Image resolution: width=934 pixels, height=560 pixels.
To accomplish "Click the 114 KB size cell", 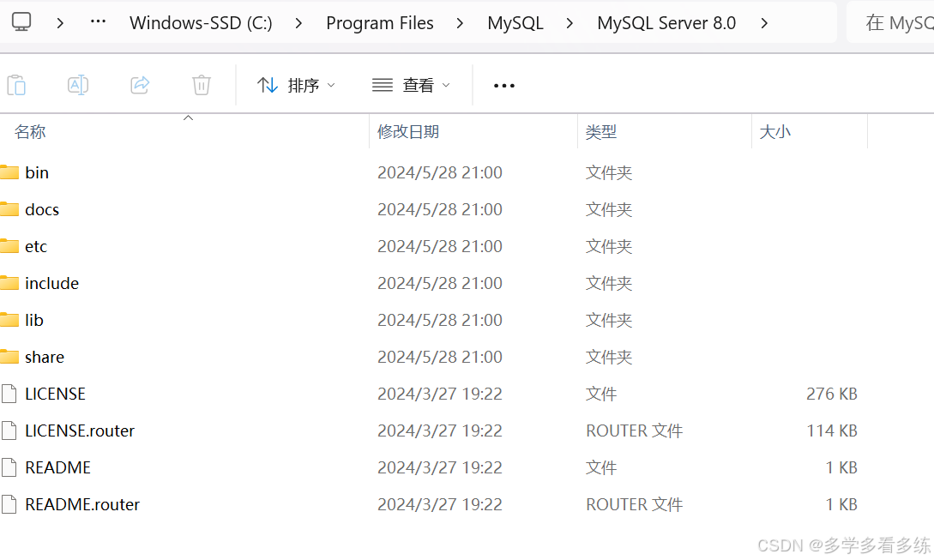I will [x=832, y=431].
